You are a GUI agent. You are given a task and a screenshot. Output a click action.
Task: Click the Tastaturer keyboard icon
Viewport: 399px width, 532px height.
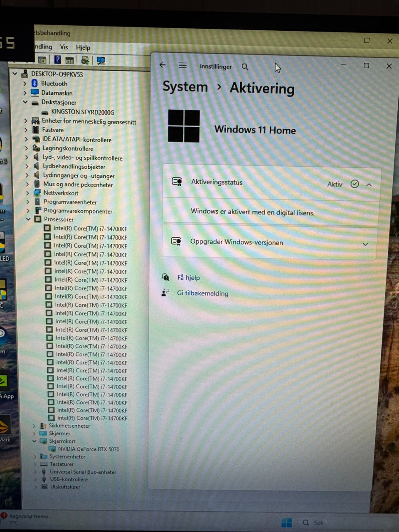pos(44,464)
